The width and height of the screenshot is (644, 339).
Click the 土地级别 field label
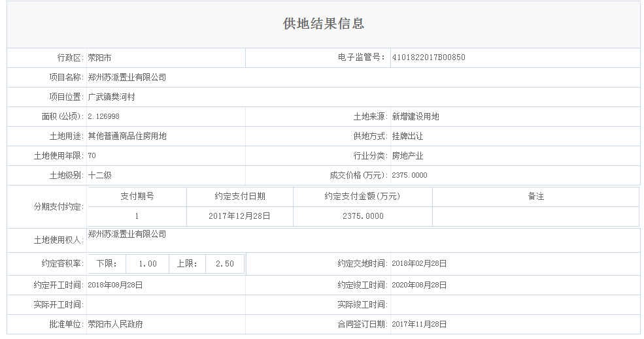tap(67, 175)
